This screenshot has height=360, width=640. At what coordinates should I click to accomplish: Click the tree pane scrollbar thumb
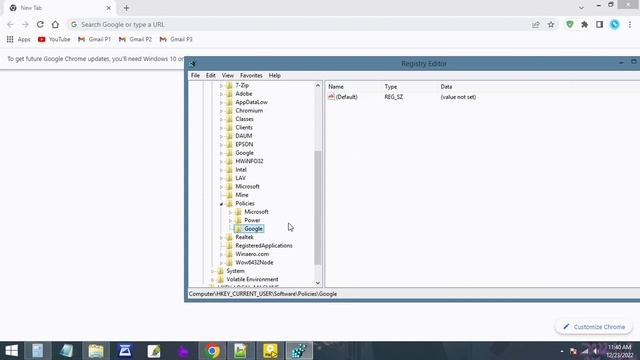click(318, 208)
